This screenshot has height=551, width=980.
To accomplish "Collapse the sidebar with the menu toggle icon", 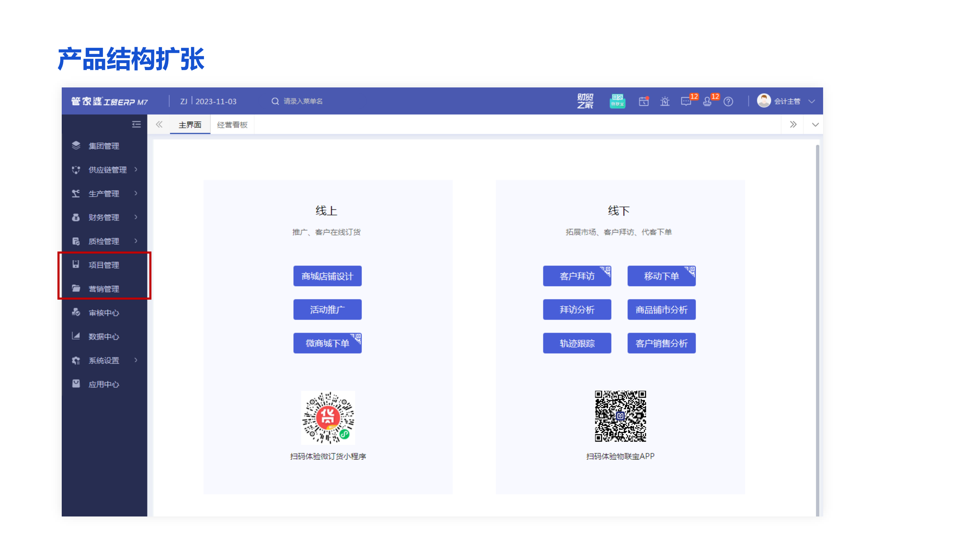I will pyautogui.click(x=136, y=125).
